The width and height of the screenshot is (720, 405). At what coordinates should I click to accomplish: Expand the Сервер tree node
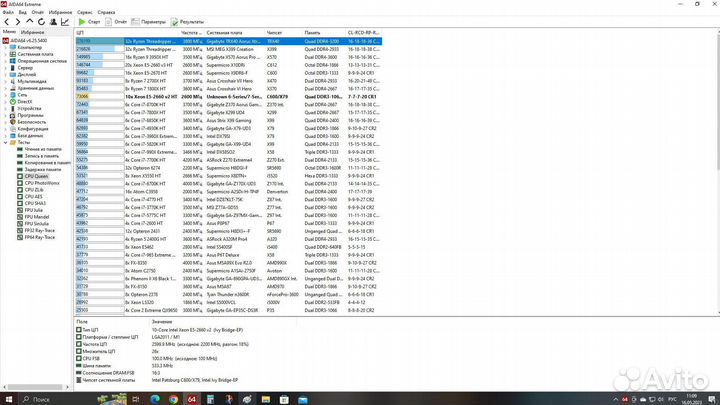tap(6, 68)
